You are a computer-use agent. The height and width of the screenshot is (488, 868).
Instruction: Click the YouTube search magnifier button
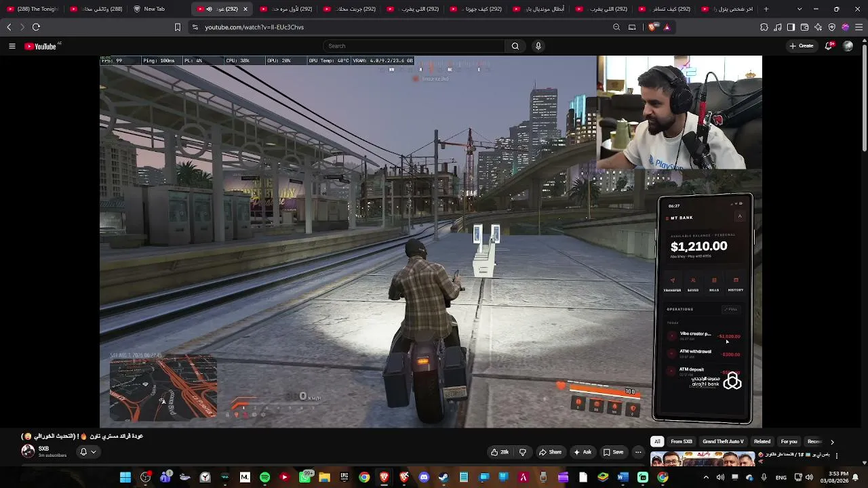tap(515, 46)
